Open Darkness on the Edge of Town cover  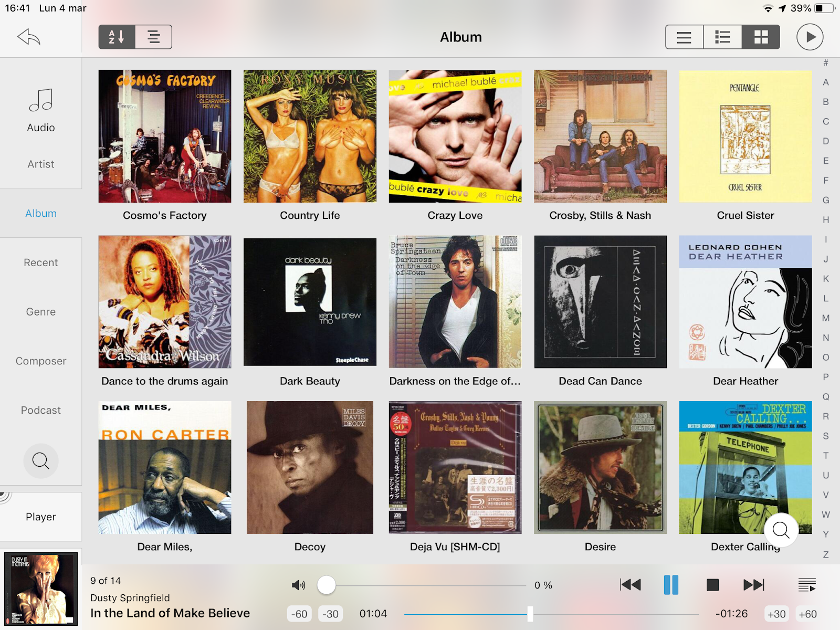455,302
